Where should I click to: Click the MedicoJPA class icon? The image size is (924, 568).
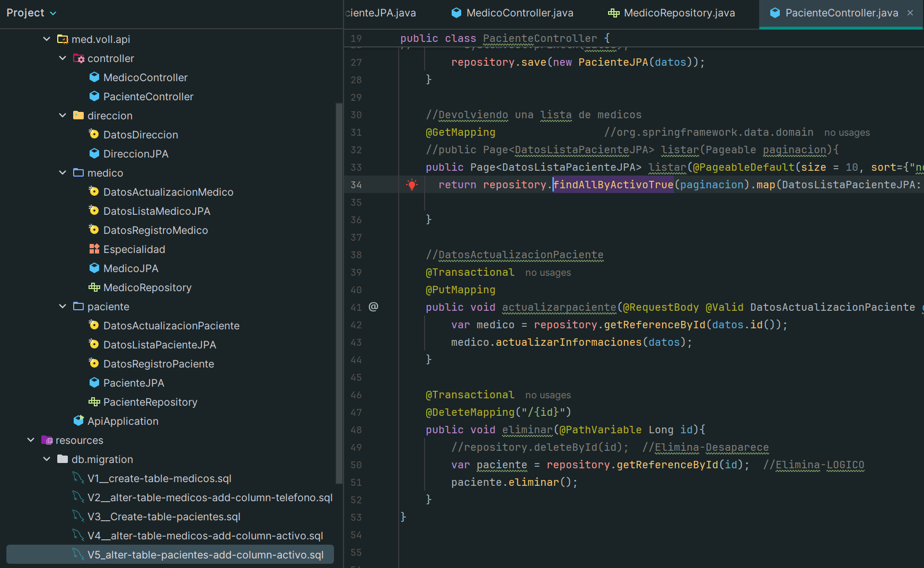[94, 268]
